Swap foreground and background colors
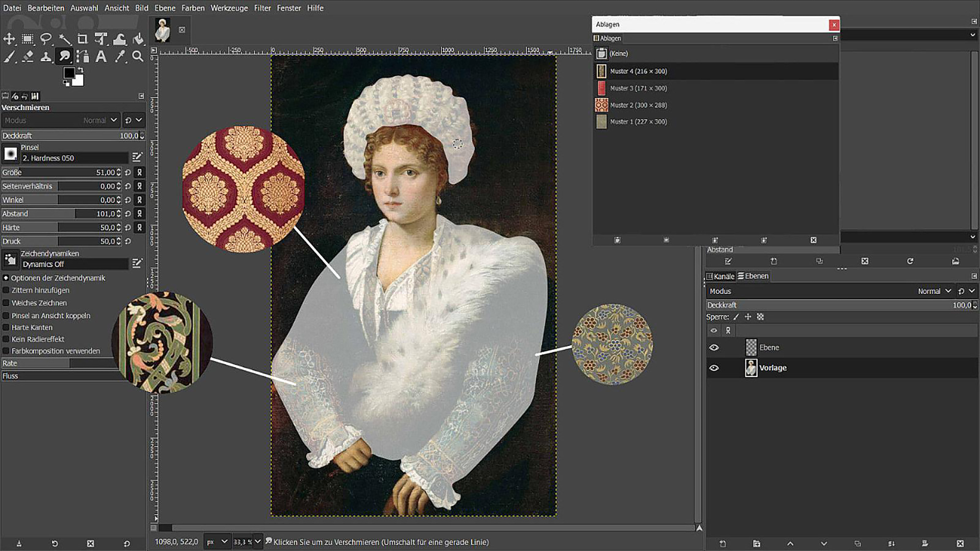The image size is (980, 551). pyautogui.click(x=80, y=70)
